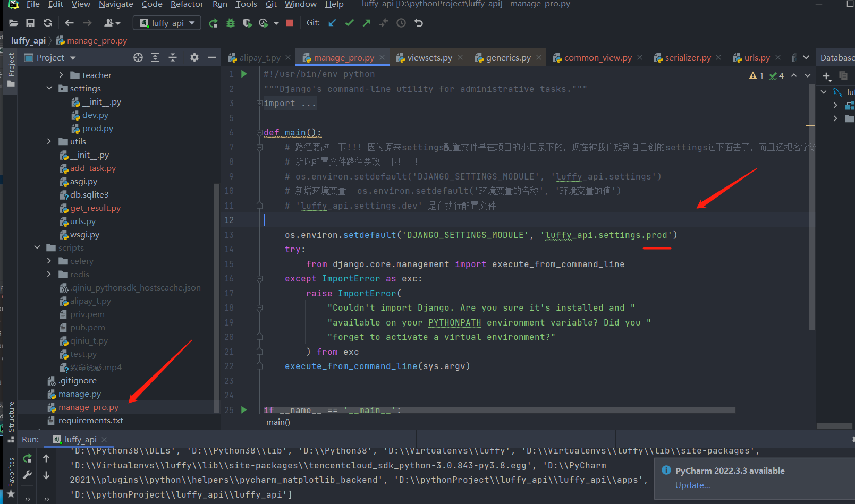Save all files with the floppy disk icon

point(30,23)
